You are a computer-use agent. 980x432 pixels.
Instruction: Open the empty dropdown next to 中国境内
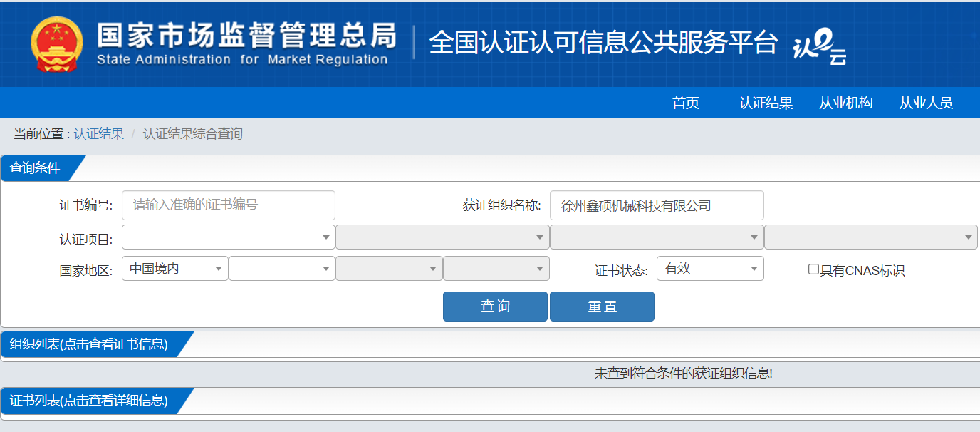[282, 269]
